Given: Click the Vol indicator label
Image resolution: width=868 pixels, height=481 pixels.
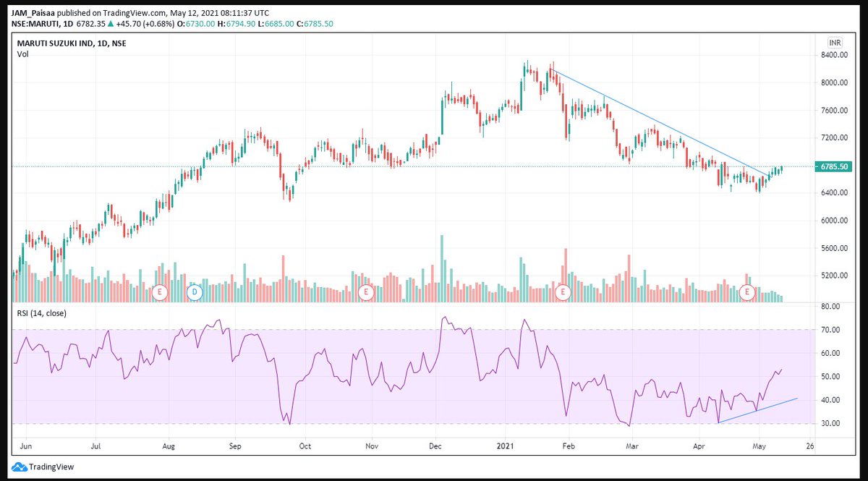Looking at the screenshot, I should click(22, 54).
